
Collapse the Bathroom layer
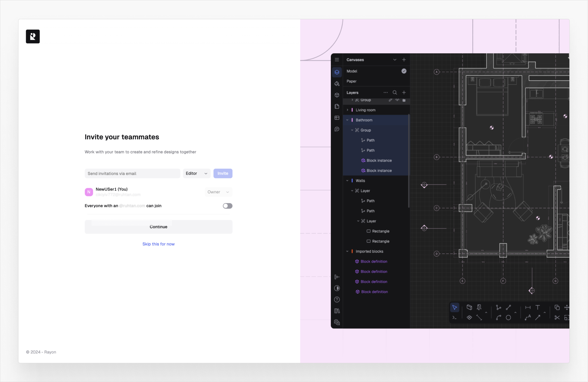tap(347, 120)
